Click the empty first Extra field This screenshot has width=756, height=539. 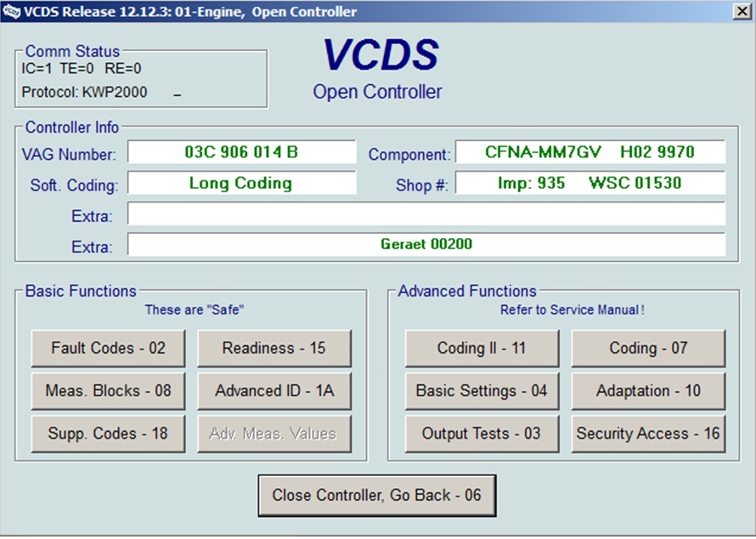426,213
